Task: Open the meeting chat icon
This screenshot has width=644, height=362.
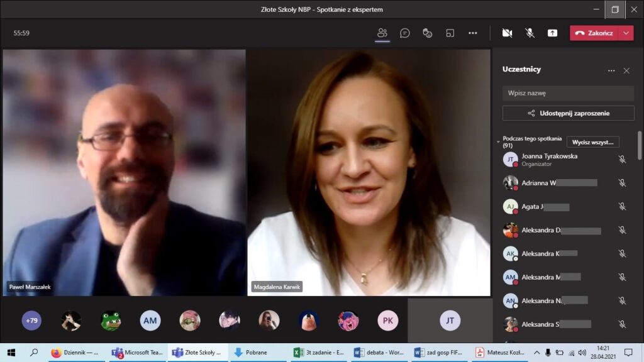Action: pos(405,33)
